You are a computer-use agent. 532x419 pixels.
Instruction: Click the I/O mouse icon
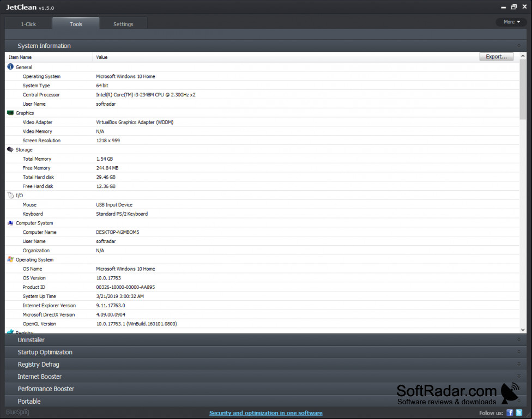[x=10, y=196]
